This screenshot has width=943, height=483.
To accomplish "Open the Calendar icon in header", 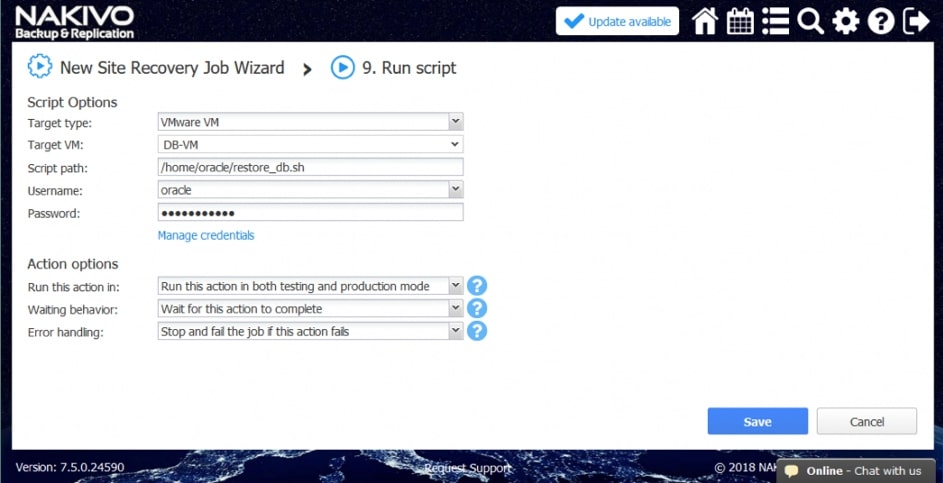I will pyautogui.click(x=740, y=21).
